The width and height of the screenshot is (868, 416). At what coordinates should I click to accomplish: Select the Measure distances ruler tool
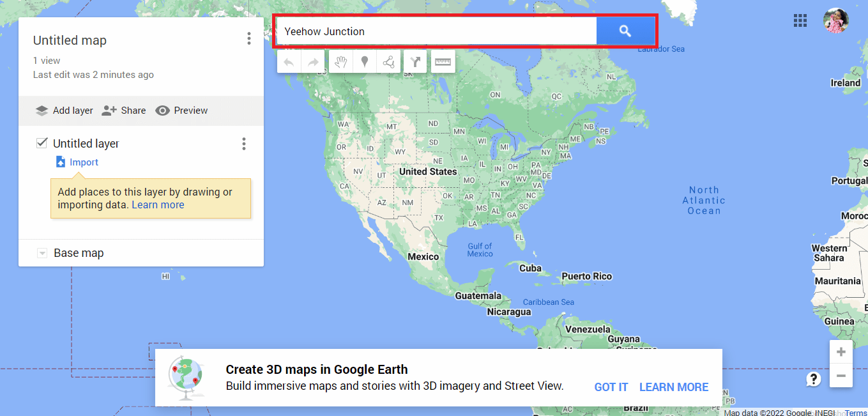coord(443,62)
